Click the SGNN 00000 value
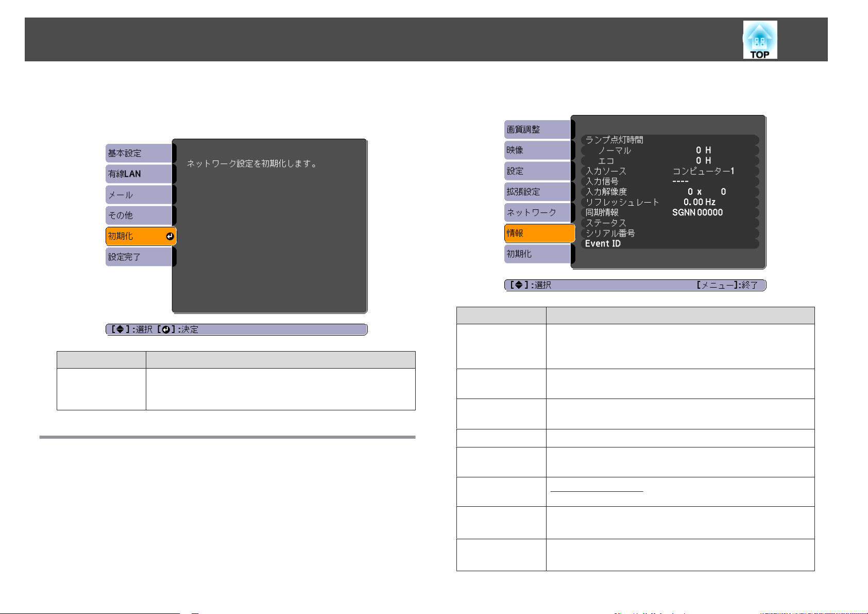Image resolution: width=868 pixels, height=614 pixels. click(697, 212)
